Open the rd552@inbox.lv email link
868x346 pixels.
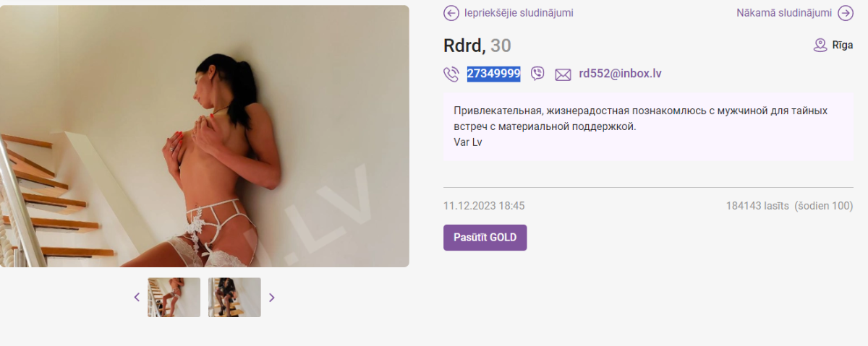tap(620, 74)
